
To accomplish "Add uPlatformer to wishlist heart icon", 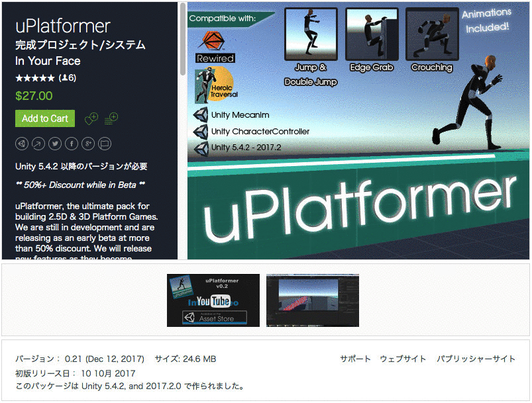I will coord(91,118).
